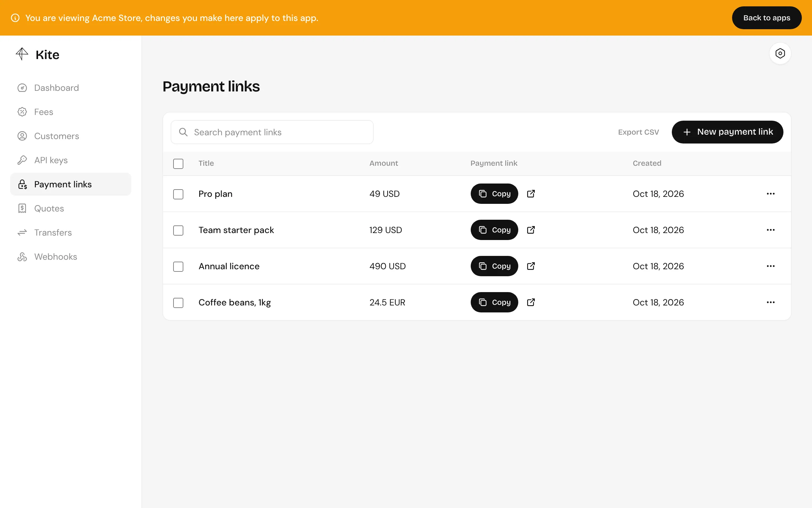Open the settings hexagon icon

point(780,53)
